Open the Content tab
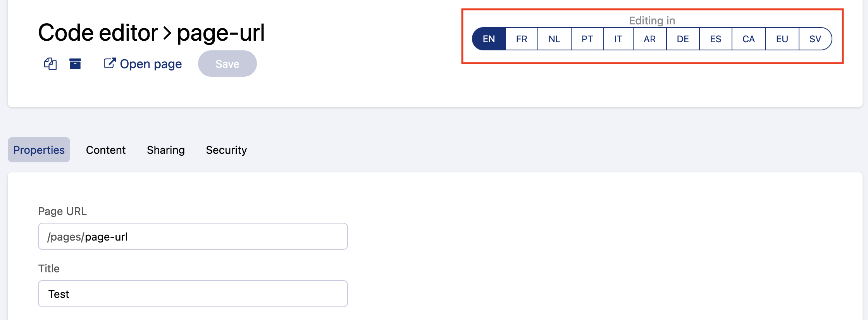 coord(106,150)
